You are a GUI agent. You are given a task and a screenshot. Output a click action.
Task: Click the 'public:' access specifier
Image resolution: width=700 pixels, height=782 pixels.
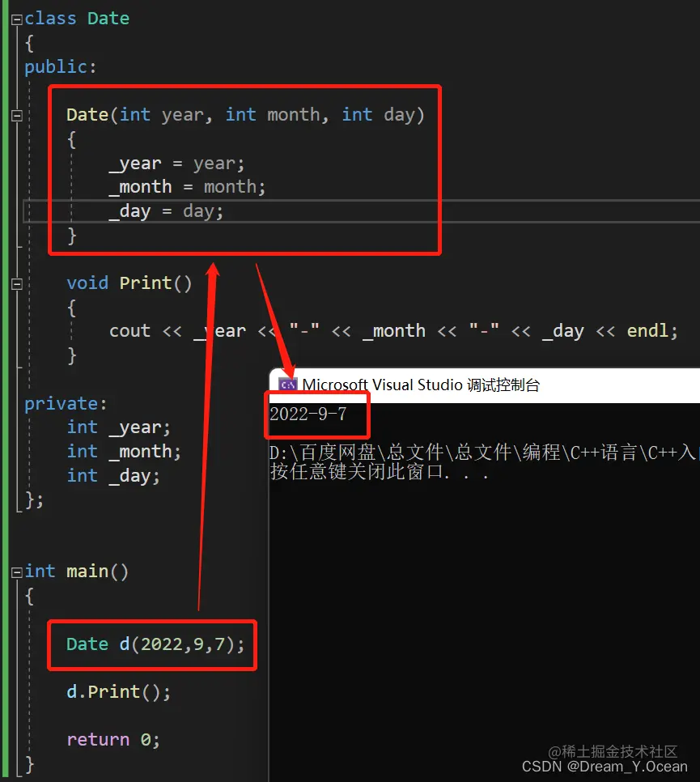click(x=61, y=67)
